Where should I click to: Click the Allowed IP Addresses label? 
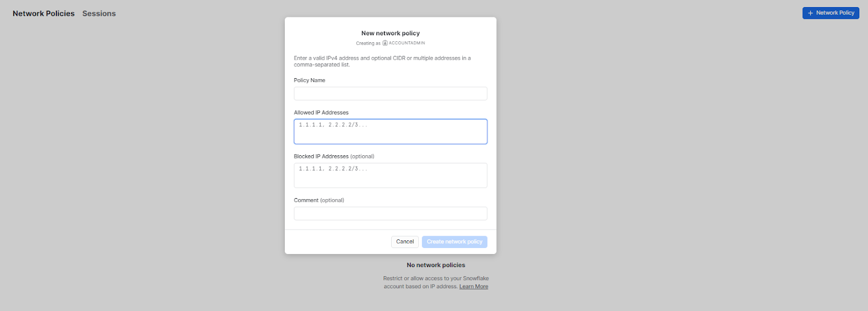point(321,112)
